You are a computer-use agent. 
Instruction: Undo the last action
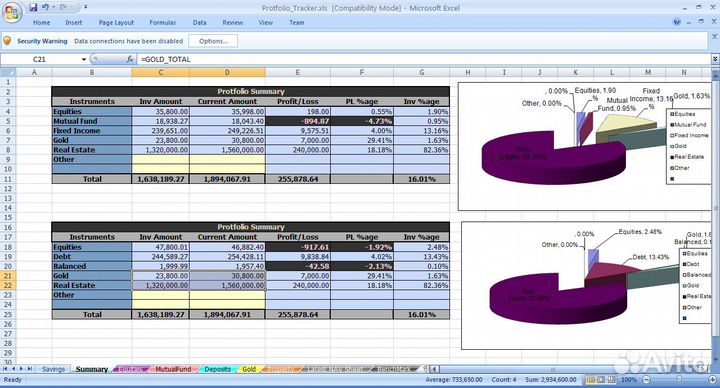[x=45, y=7]
